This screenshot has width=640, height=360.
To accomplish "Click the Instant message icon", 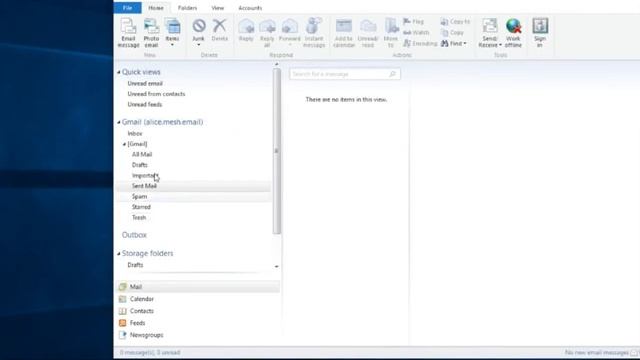I will point(314,33).
